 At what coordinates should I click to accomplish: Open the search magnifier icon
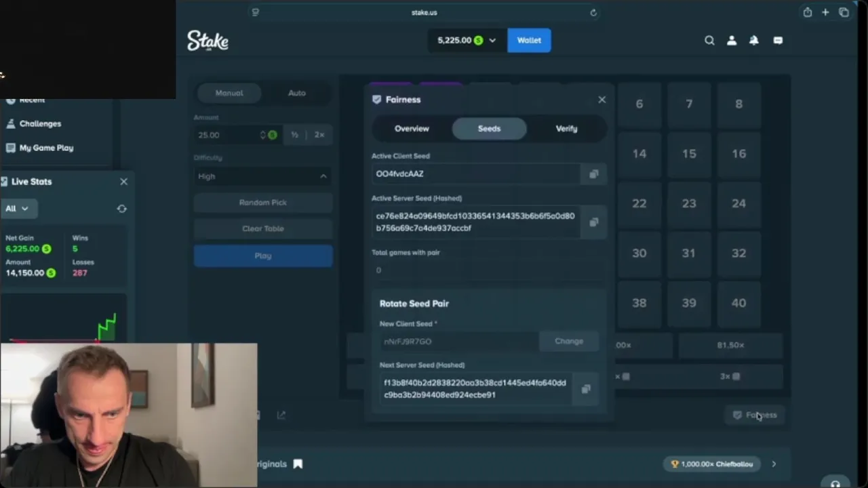(x=709, y=41)
